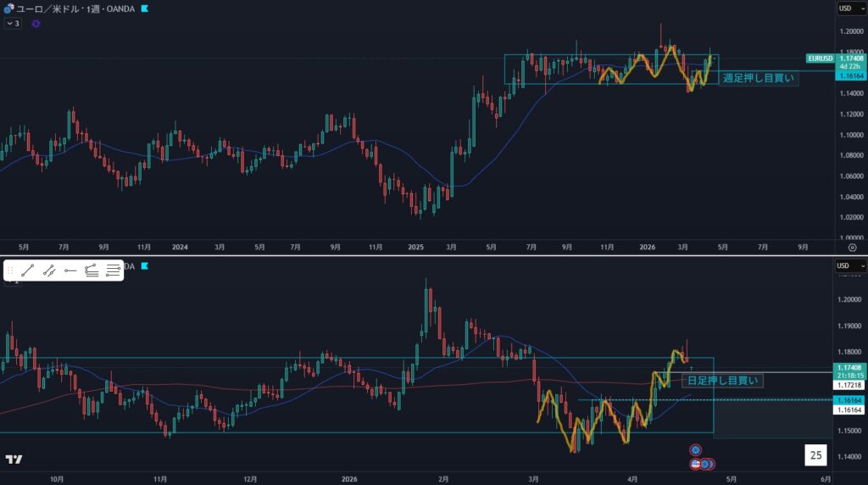Select the trend line drawing tool
868x485 pixels.
coord(27,270)
